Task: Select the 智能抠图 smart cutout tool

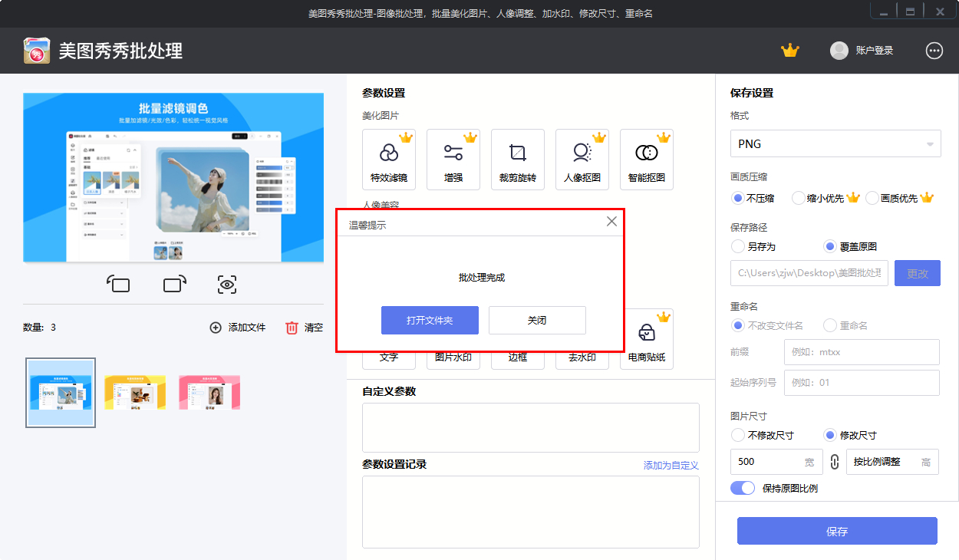Action: coord(647,159)
